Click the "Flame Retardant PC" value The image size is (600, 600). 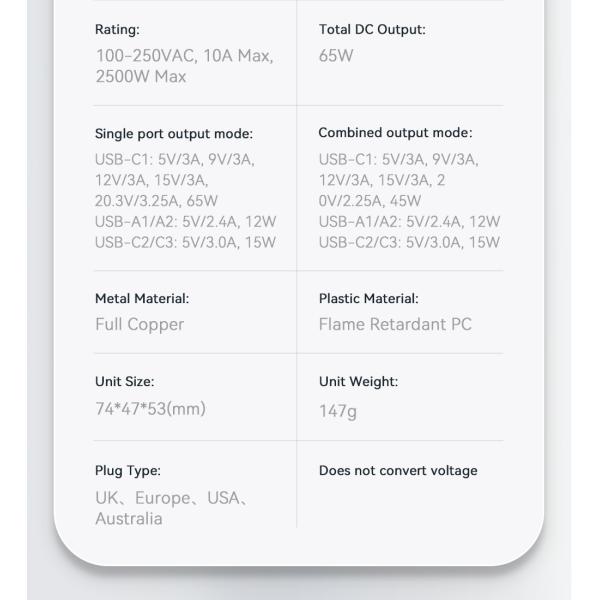395,324
